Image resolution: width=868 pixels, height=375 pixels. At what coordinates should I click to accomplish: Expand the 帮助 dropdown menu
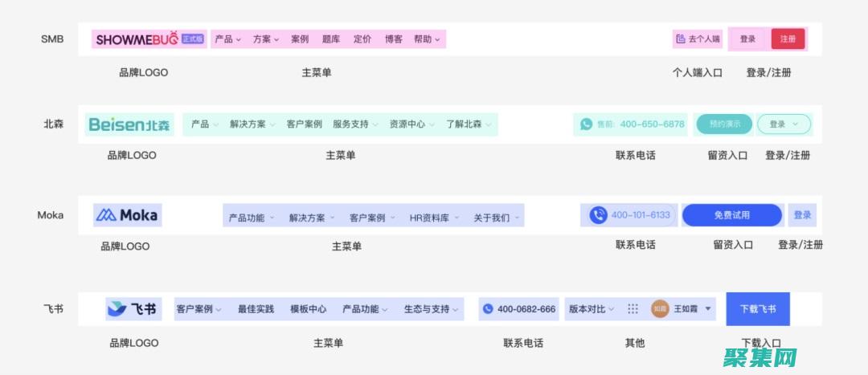coord(427,39)
